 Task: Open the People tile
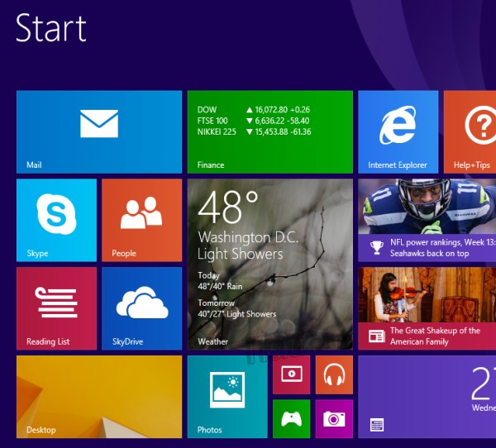[x=141, y=220]
